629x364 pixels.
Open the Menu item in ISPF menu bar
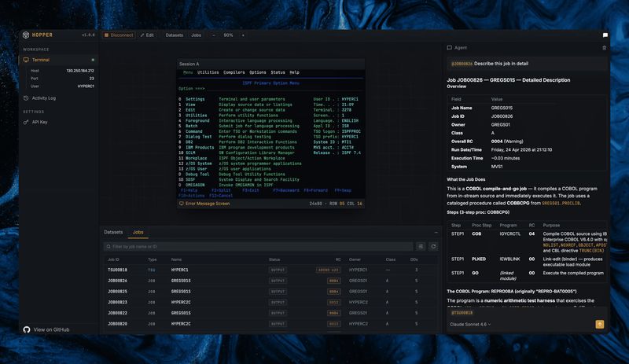(x=188, y=72)
